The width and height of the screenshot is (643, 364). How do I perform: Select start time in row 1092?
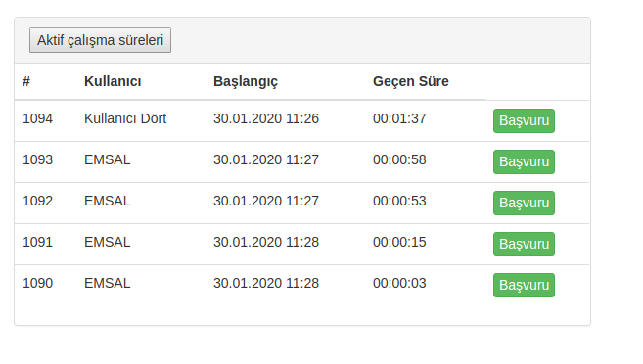tap(266, 201)
